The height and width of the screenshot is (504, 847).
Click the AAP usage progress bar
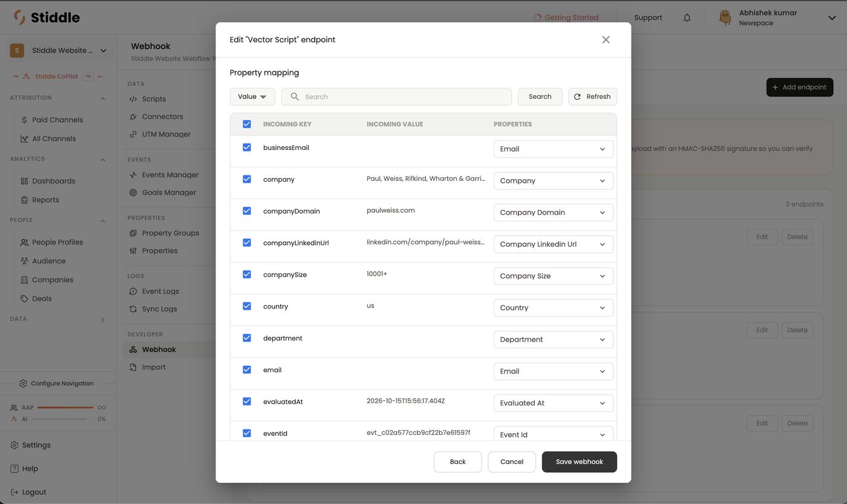pos(65,408)
